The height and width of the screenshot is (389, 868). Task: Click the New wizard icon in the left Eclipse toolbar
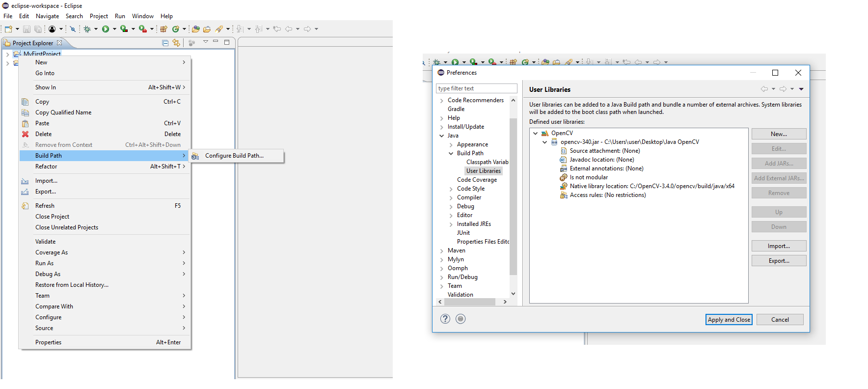[x=8, y=29]
